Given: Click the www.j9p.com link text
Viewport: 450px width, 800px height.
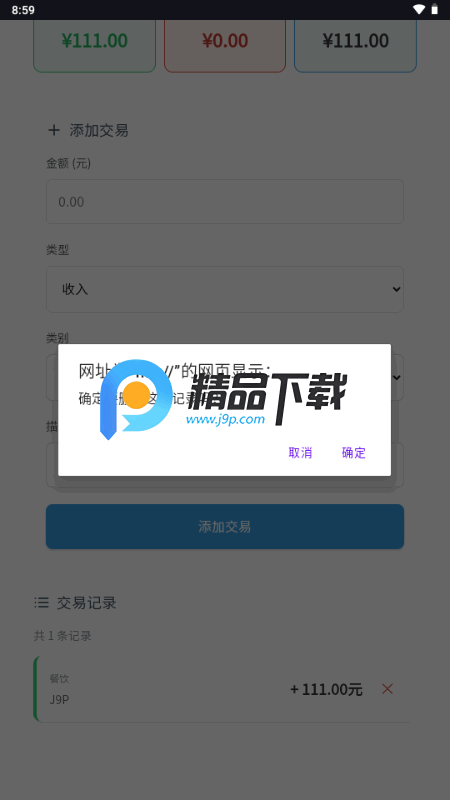Looking at the screenshot, I should [x=226, y=419].
